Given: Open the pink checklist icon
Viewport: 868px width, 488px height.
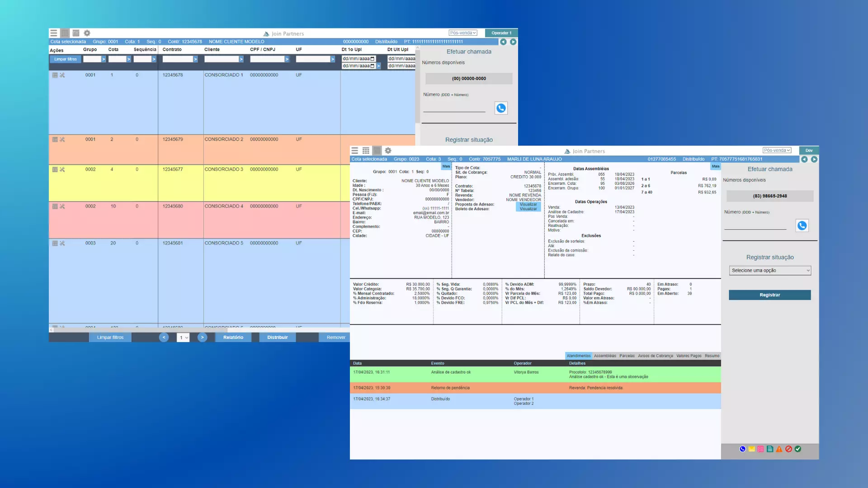Looking at the screenshot, I should click(x=761, y=449).
